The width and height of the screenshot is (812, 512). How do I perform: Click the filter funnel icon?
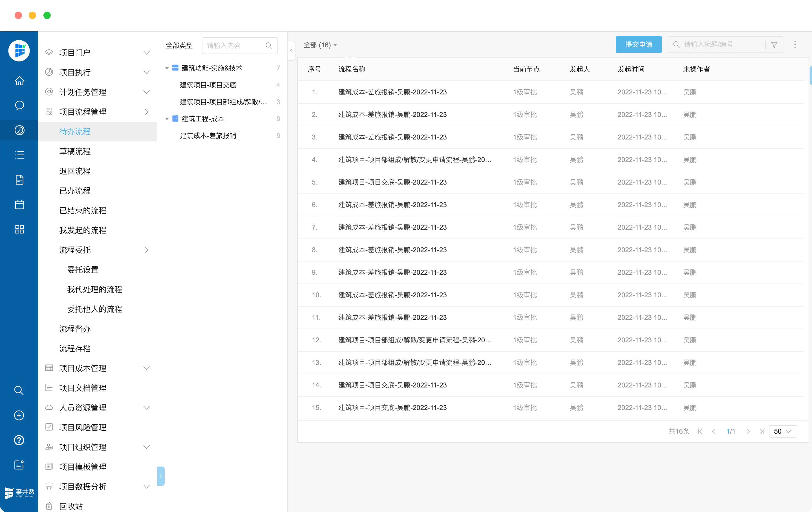[774, 45]
